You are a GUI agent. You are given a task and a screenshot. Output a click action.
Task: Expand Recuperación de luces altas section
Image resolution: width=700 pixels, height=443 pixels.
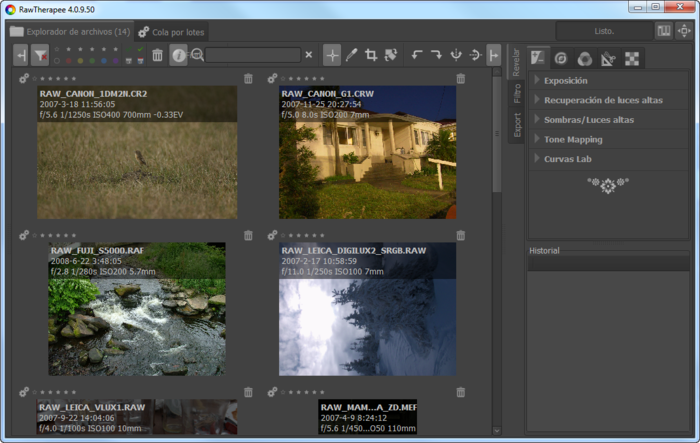(x=608, y=100)
